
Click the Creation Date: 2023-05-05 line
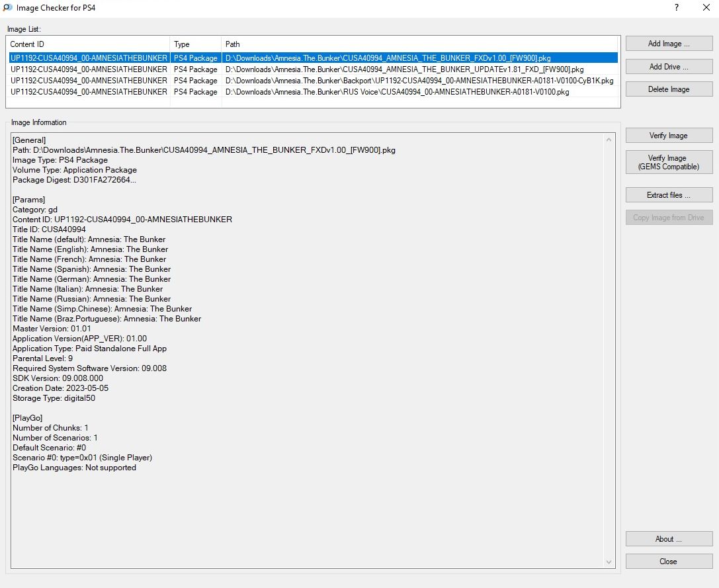pos(61,388)
